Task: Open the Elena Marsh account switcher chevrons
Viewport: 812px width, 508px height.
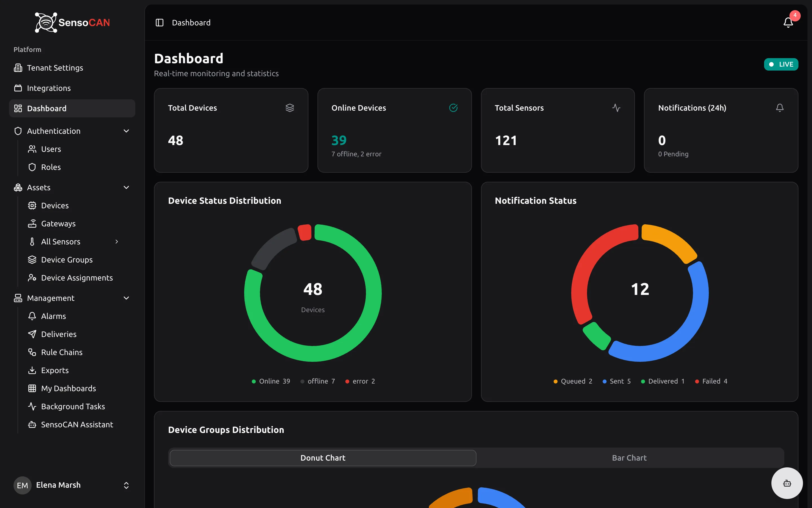Action: 126,485
